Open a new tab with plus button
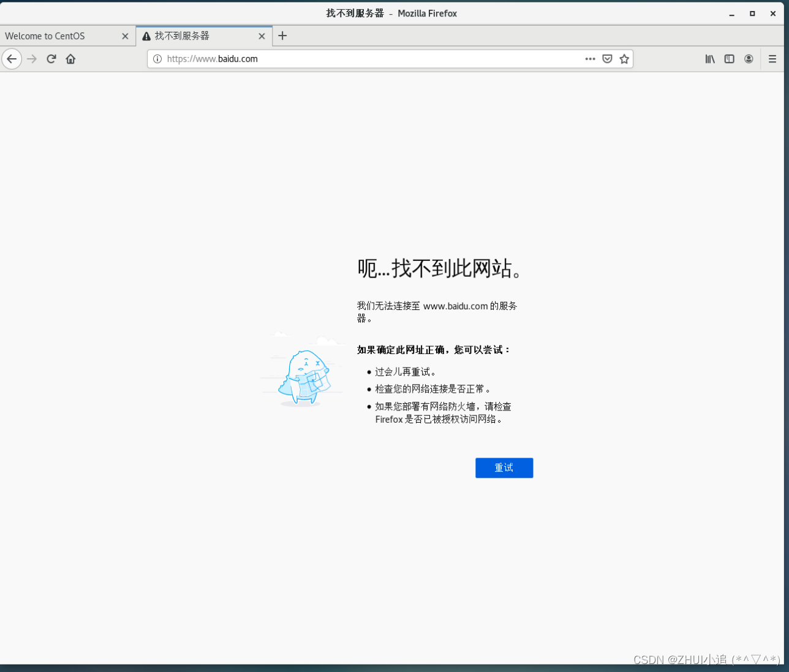Screen dimensions: 789x672 pyautogui.click(x=282, y=36)
